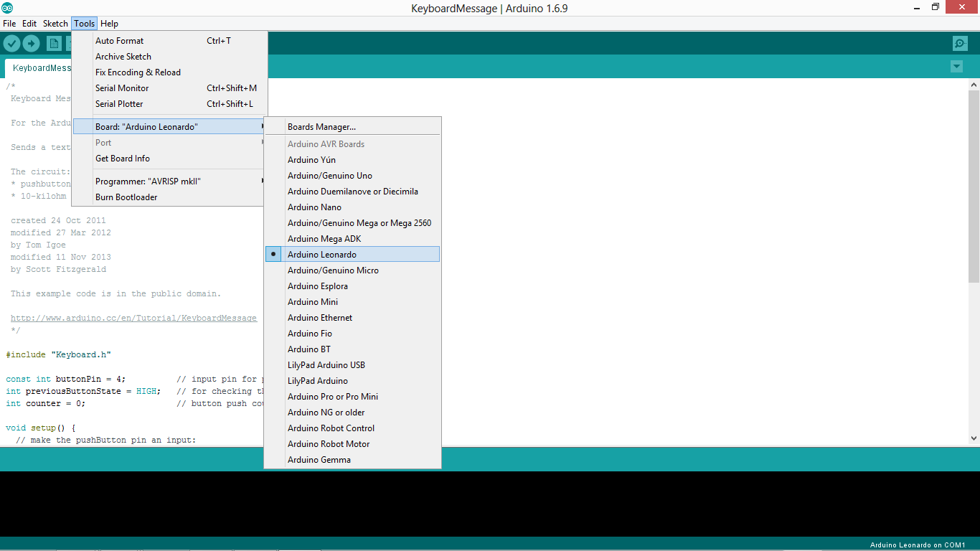Select Arduino/Genuino Micro board

(352, 270)
